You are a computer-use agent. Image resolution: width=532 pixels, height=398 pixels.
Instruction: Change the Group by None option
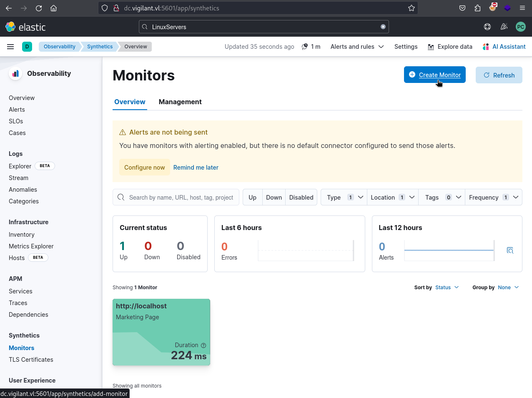tap(508, 288)
